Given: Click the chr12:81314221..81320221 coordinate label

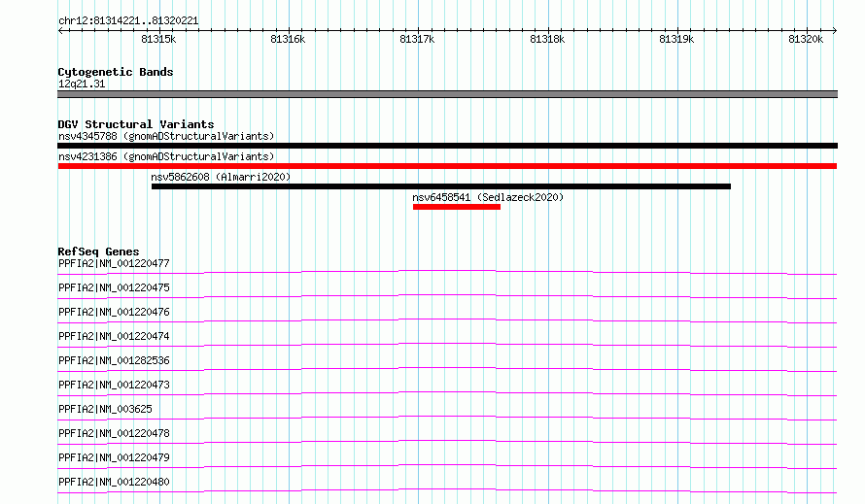Looking at the screenshot, I should coord(128,21).
